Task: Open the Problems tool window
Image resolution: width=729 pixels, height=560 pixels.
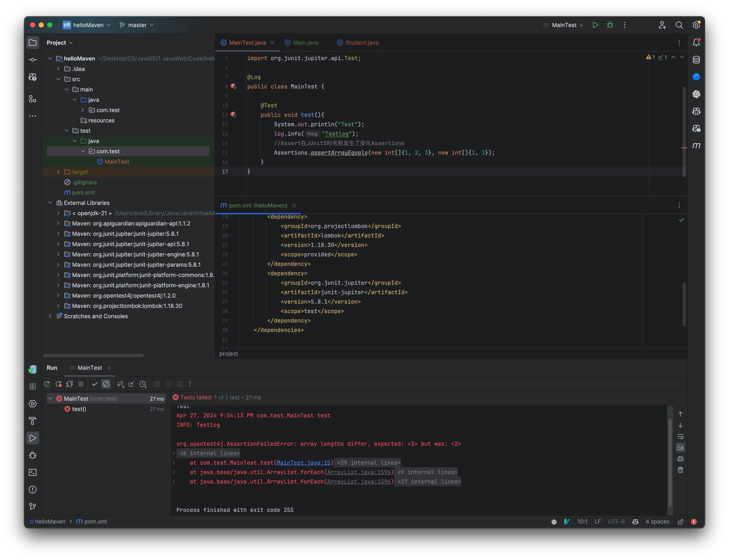Action: tap(33, 490)
